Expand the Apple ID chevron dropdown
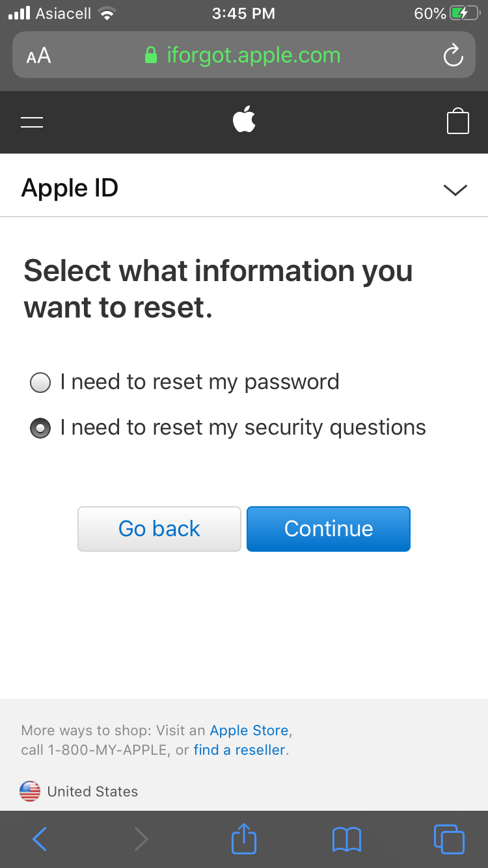This screenshot has width=488, height=868. tap(455, 189)
